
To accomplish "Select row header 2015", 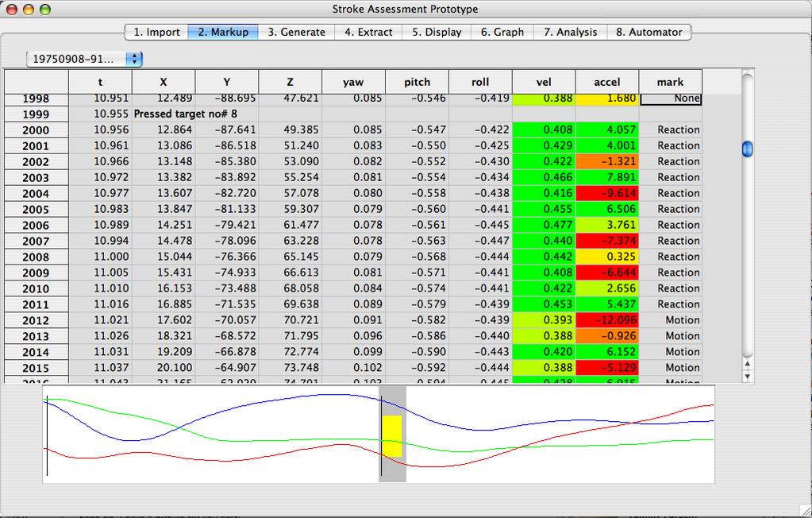I will coord(37,368).
